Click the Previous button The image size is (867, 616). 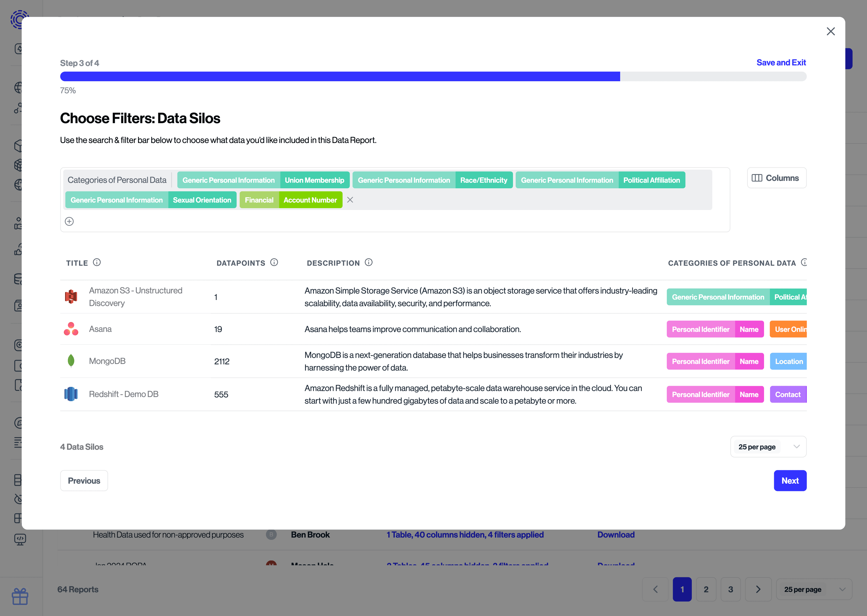coord(84,481)
